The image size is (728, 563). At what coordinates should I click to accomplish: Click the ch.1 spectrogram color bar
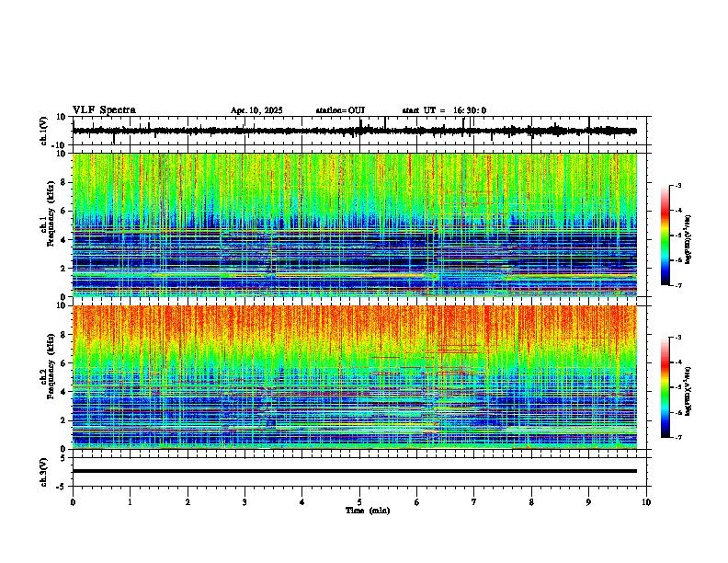(x=665, y=236)
